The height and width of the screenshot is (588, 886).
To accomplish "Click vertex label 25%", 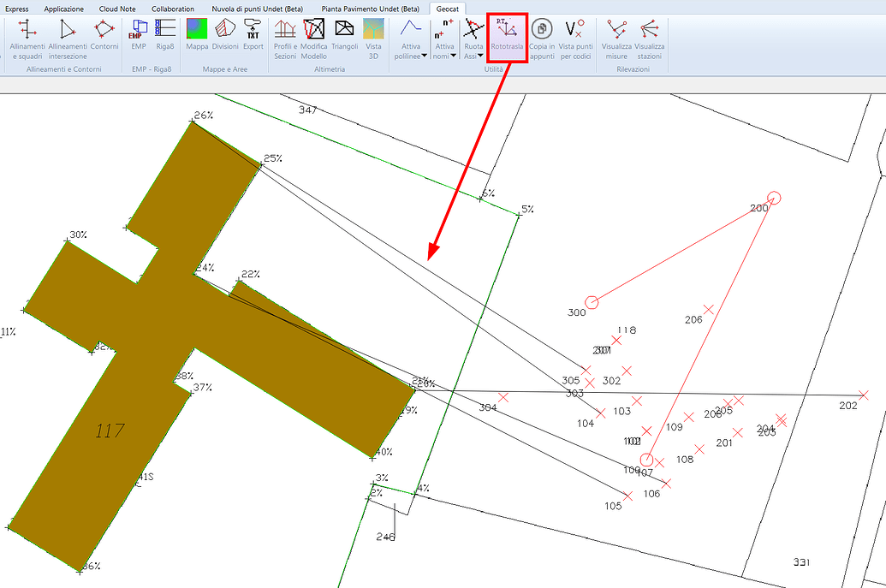I will tap(273, 158).
